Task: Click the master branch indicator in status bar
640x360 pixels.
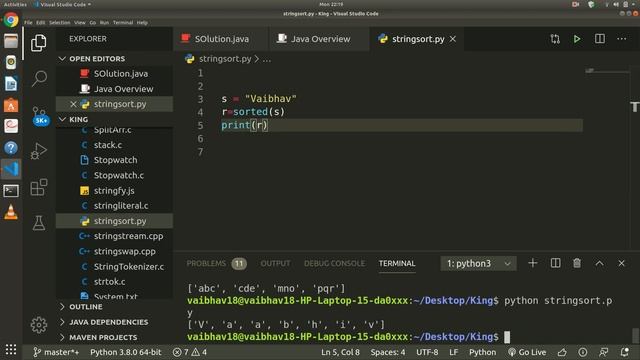Action: [56, 352]
